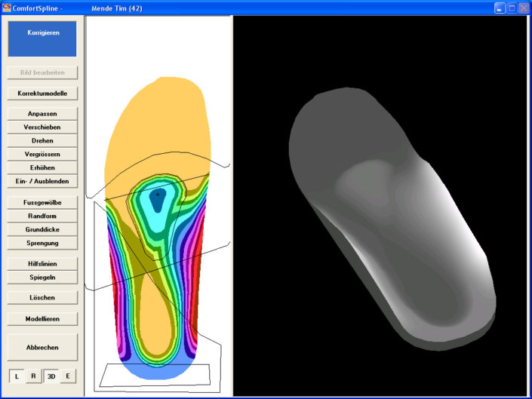The width and height of the screenshot is (532, 399).
Task: Show Hilfslinien guide lines
Action: (x=42, y=264)
